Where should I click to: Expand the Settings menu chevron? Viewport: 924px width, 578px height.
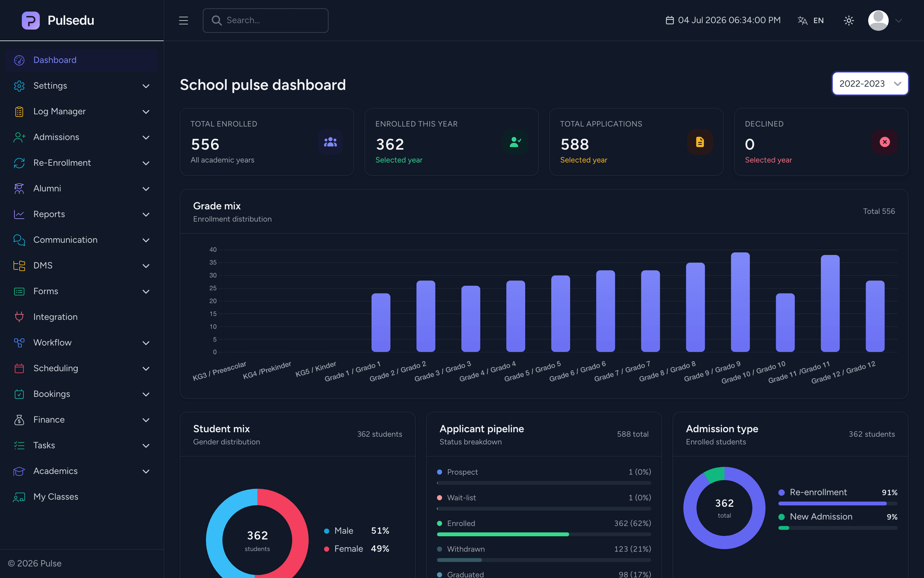pyautogui.click(x=146, y=86)
